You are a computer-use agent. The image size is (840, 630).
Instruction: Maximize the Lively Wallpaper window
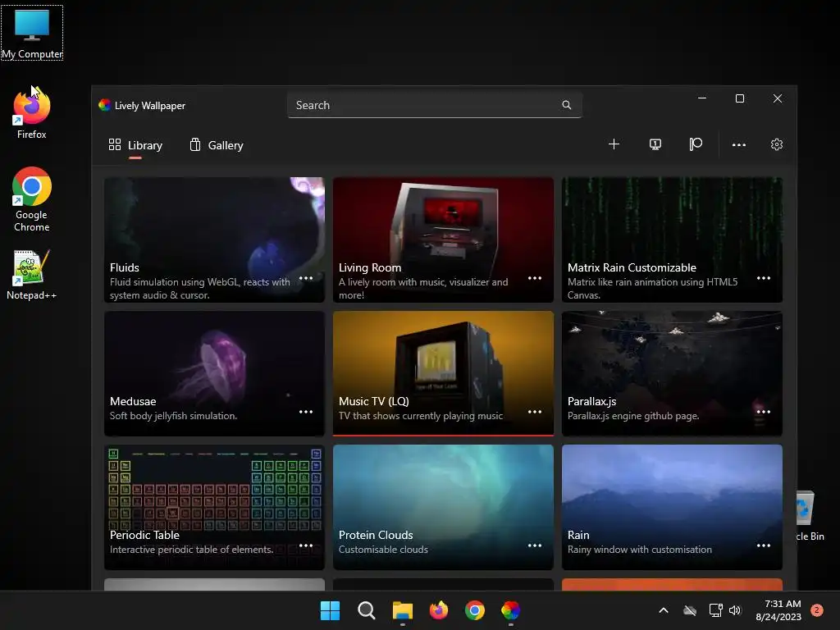pos(740,98)
